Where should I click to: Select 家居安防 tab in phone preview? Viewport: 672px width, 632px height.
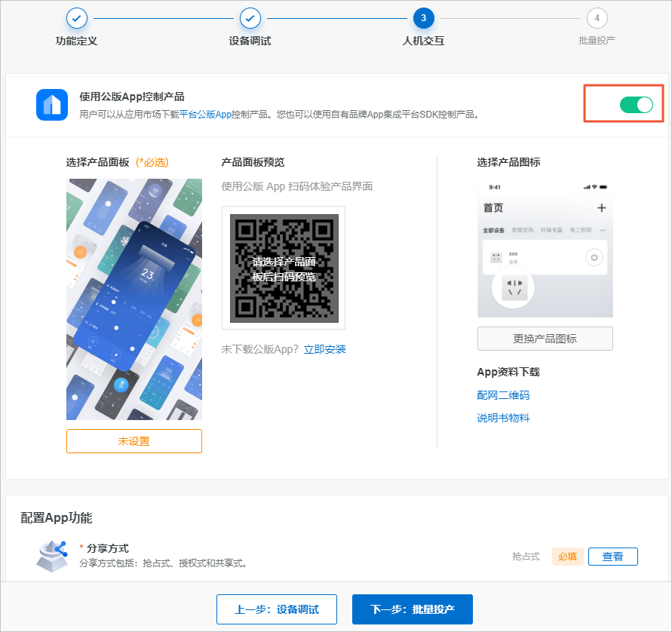click(523, 230)
